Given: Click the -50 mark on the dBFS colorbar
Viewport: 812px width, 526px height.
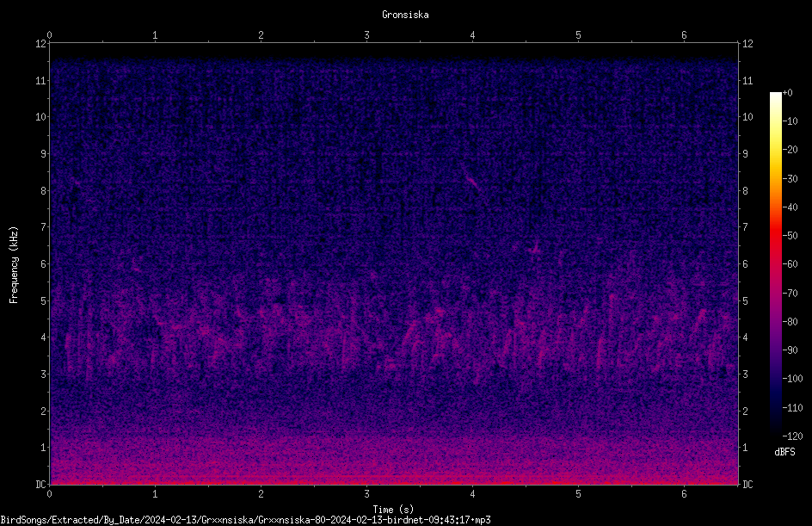Looking at the screenshot, I should (x=790, y=236).
